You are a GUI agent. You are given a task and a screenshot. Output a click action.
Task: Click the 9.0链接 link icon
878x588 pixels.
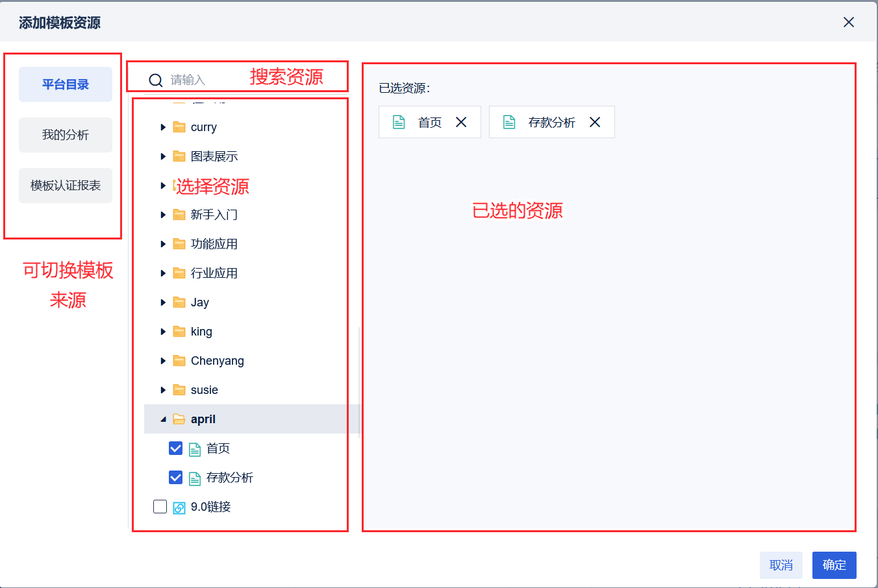pyautogui.click(x=179, y=508)
